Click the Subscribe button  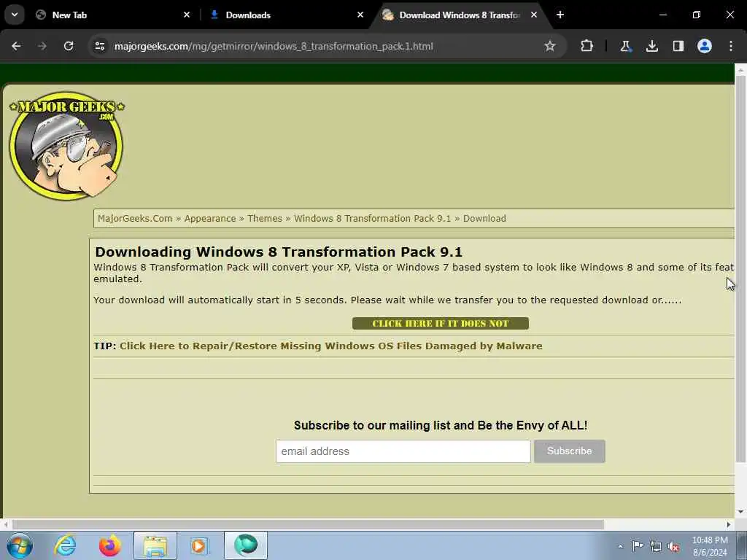click(x=569, y=451)
